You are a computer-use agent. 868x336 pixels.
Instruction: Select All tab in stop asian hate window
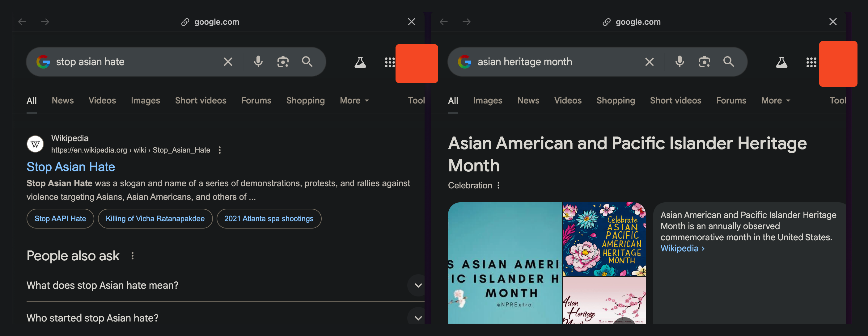point(32,101)
